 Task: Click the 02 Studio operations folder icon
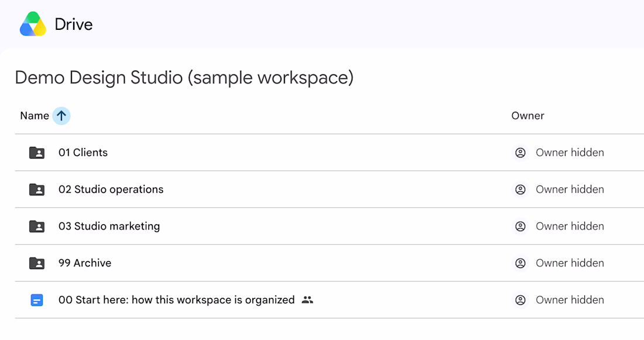(37, 189)
